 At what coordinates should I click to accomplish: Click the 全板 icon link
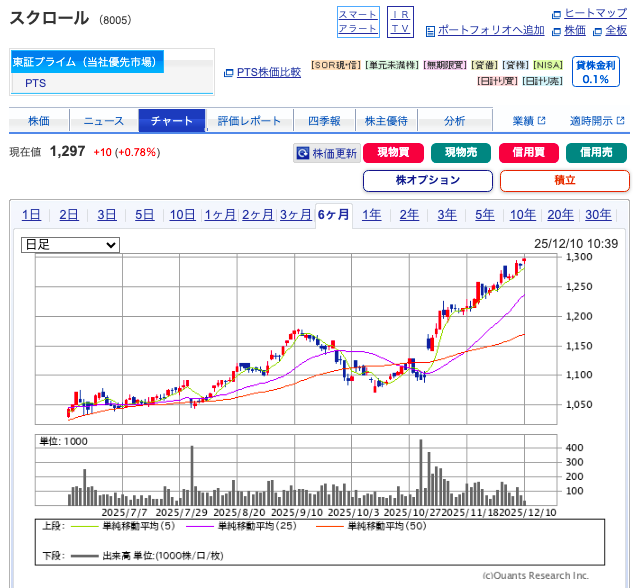[x=609, y=30]
